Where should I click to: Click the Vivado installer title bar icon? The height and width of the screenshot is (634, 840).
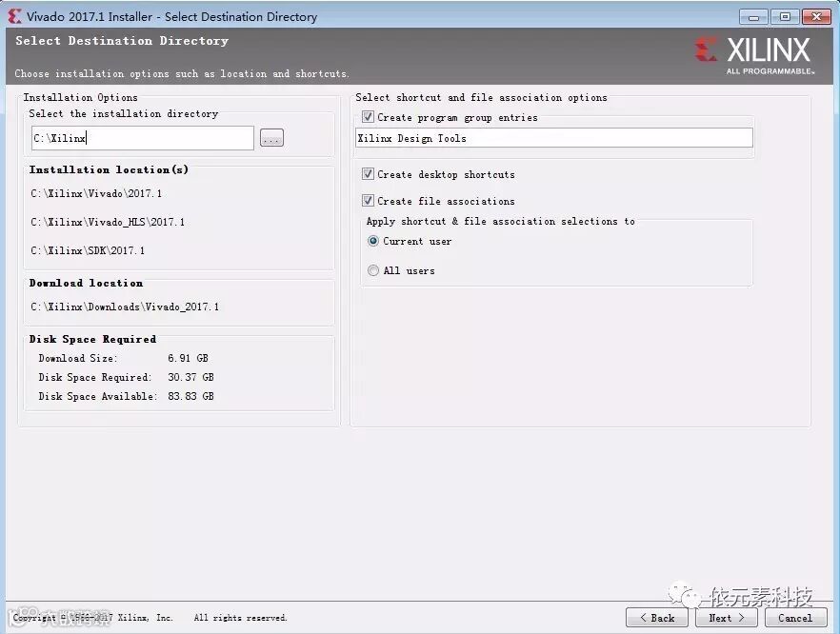(14, 16)
